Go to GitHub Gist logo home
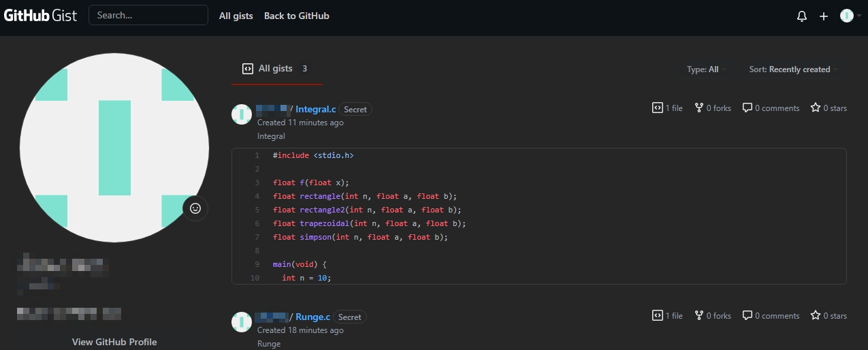This screenshot has height=350, width=868. (x=41, y=16)
